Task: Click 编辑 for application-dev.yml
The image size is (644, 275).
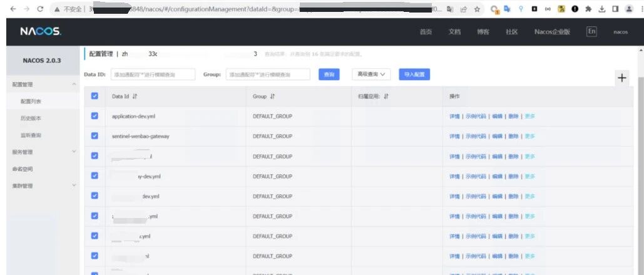Action: (497, 117)
